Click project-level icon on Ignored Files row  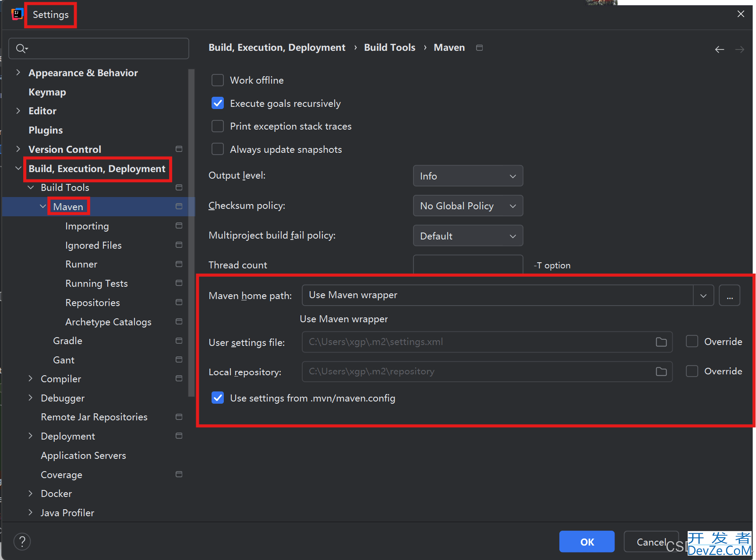179,245
